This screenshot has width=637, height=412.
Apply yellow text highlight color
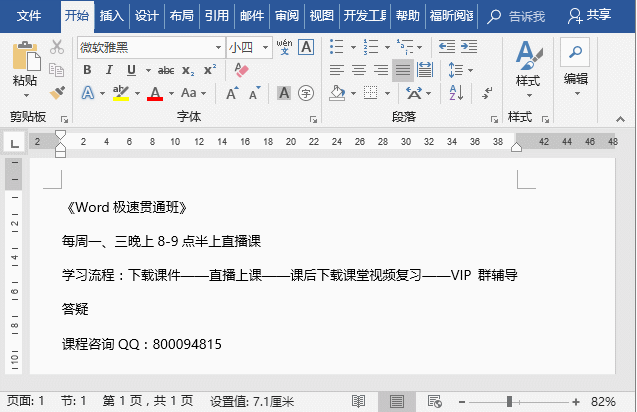[x=121, y=93]
